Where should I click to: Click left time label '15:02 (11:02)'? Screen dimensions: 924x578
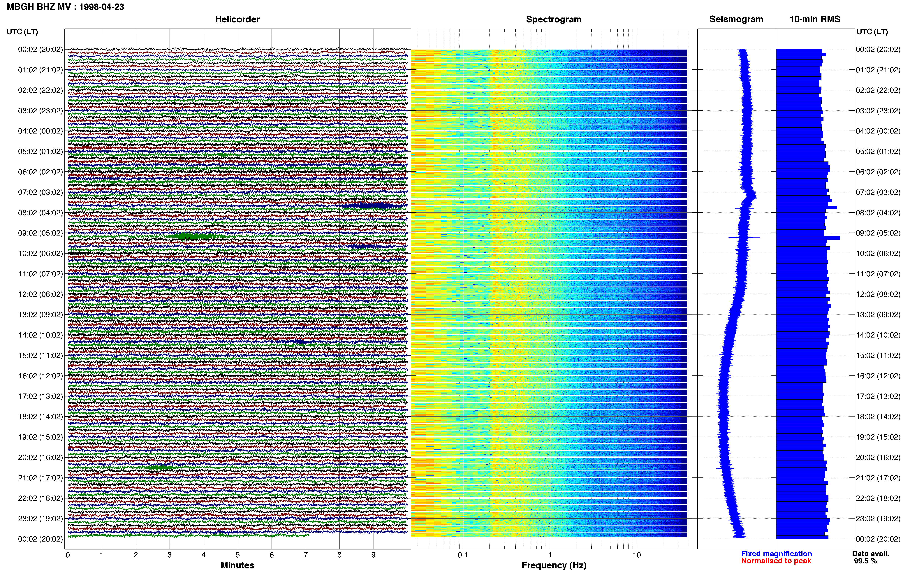click(41, 356)
